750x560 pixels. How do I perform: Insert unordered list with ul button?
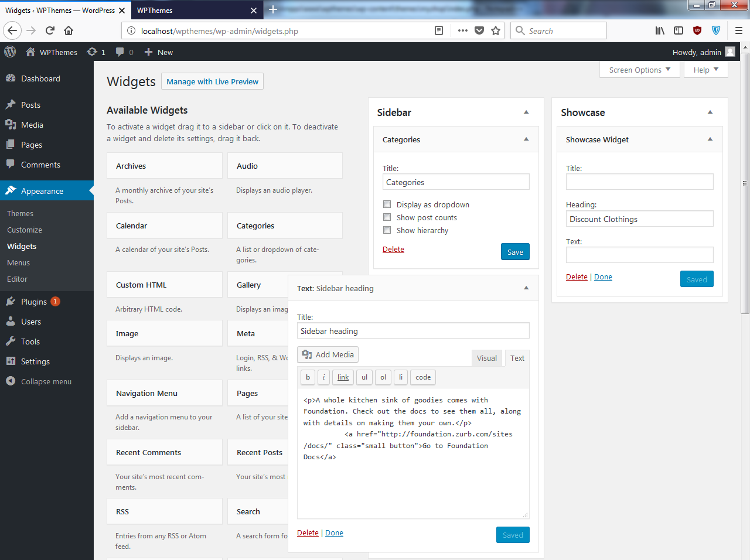364,377
